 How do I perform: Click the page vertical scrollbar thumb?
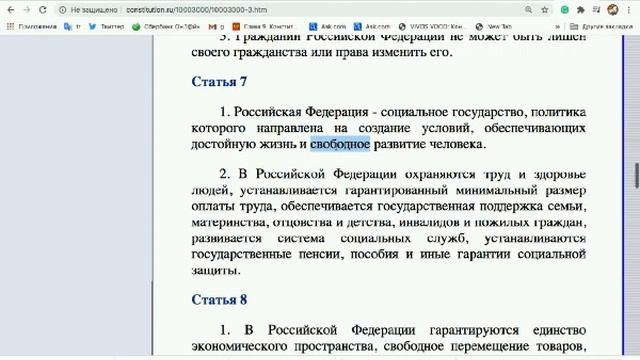click(636, 175)
